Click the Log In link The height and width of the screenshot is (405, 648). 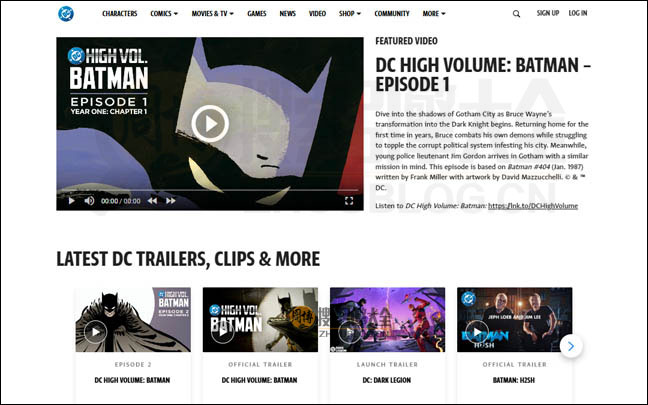coord(578,13)
